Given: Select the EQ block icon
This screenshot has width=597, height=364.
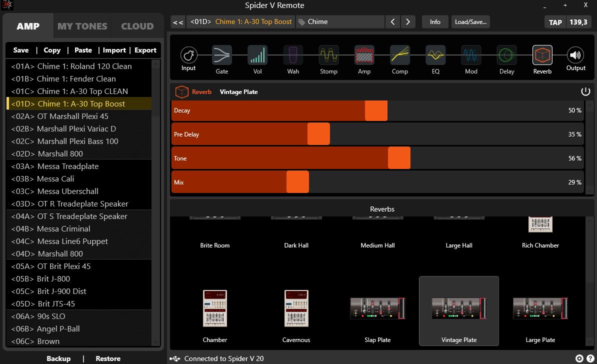Looking at the screenshot, I should pos(435,55).
